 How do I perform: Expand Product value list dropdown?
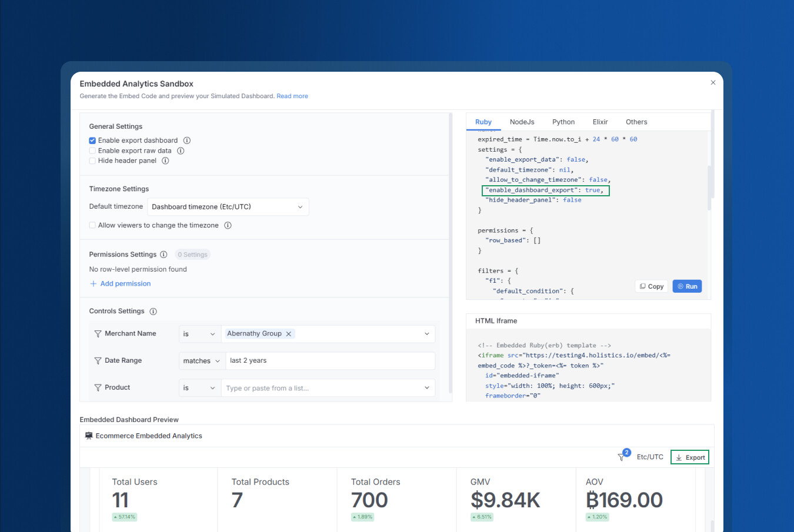coord(427,388)
